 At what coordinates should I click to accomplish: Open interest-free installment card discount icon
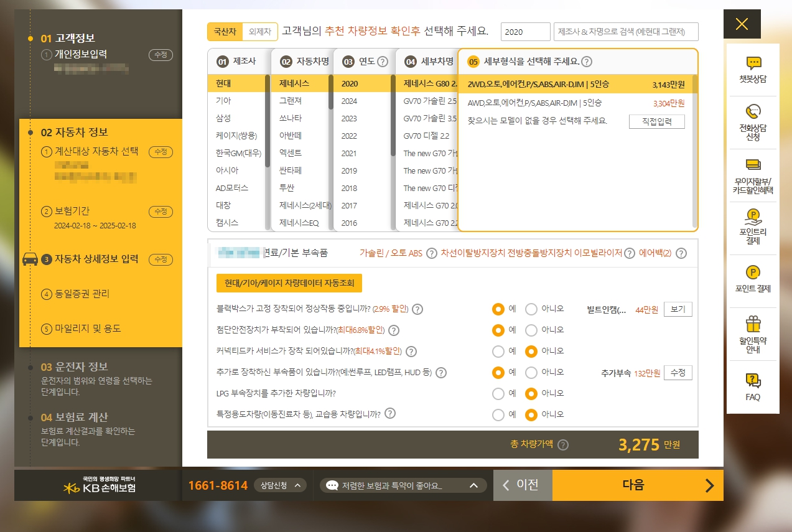[753, 165]
